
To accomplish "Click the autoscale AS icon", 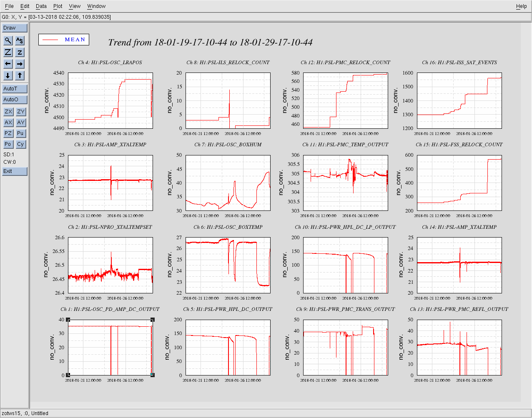I will (20, 40).
